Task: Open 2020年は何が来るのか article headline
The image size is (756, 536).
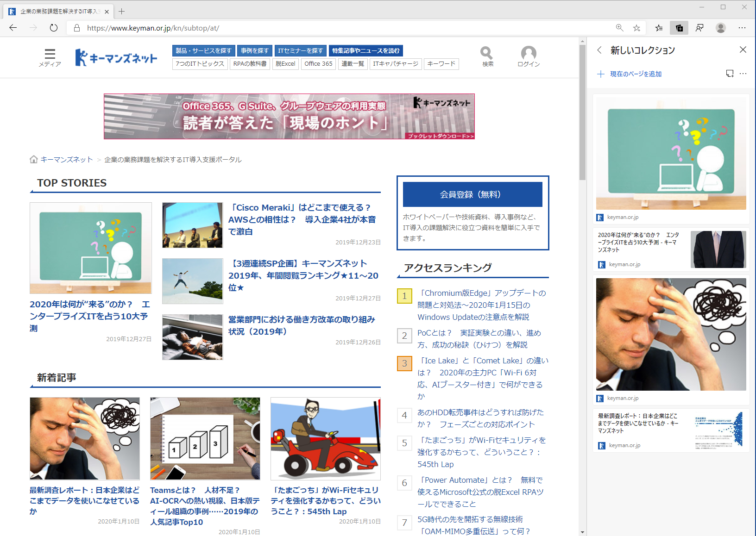Action: 90,316
